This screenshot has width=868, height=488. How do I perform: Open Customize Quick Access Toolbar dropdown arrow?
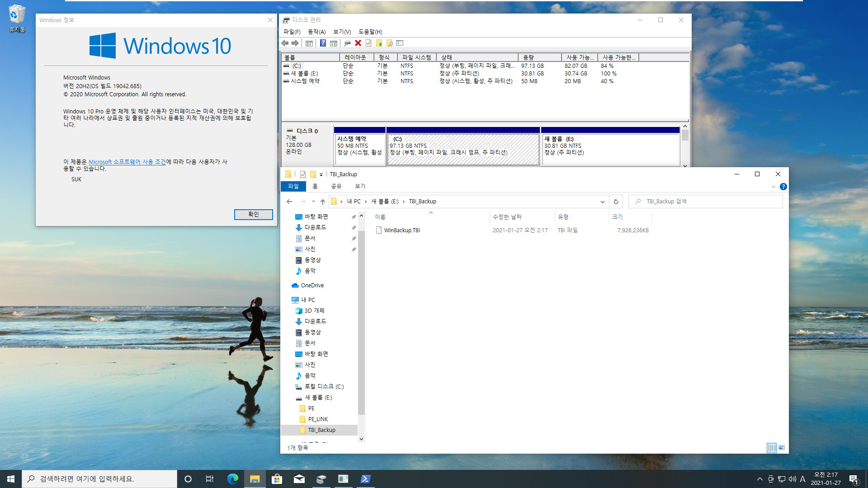pos(321,174)
